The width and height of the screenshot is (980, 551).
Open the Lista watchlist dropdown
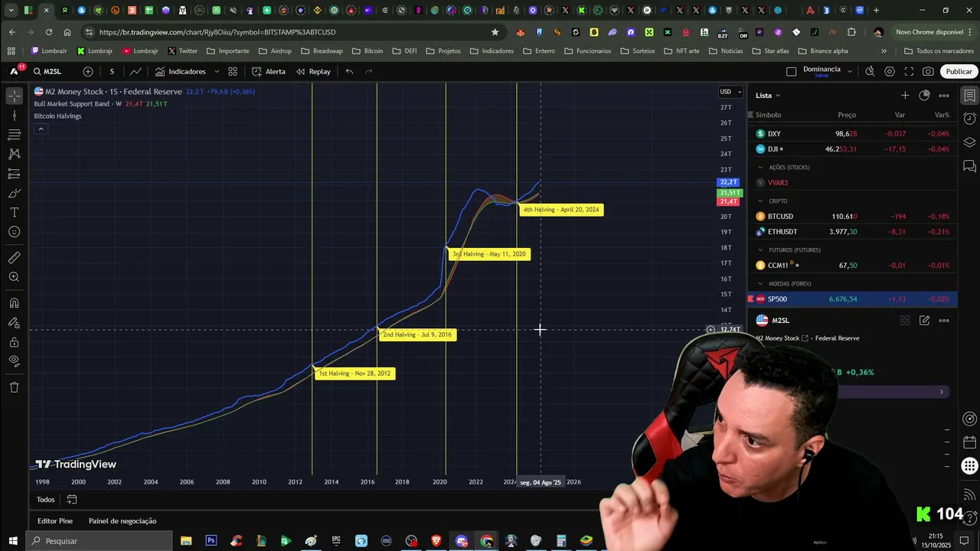point(768,96)
